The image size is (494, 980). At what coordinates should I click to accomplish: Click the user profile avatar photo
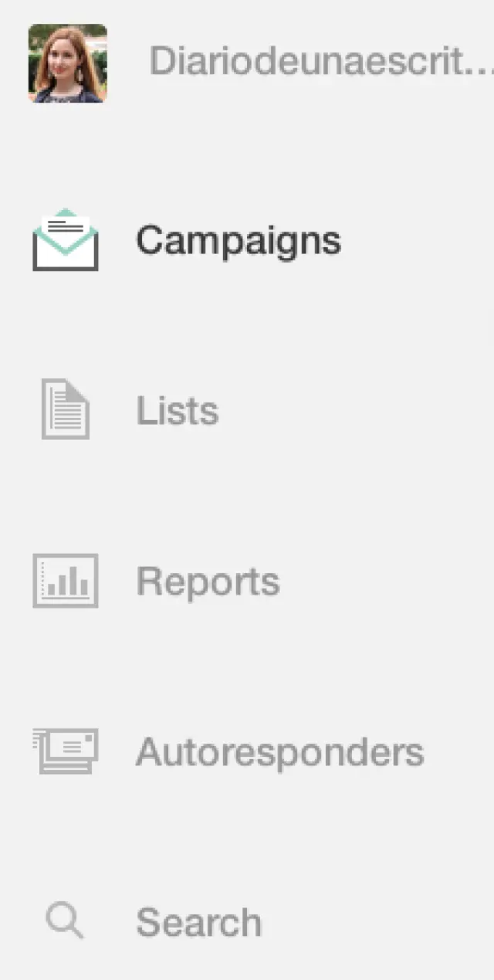(x=68, y=63)
